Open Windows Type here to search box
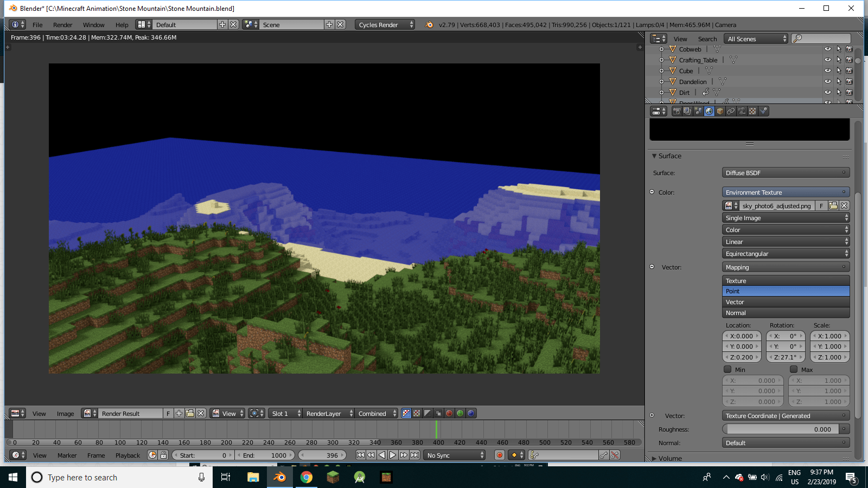868x488 pixels. coord(119,477)
